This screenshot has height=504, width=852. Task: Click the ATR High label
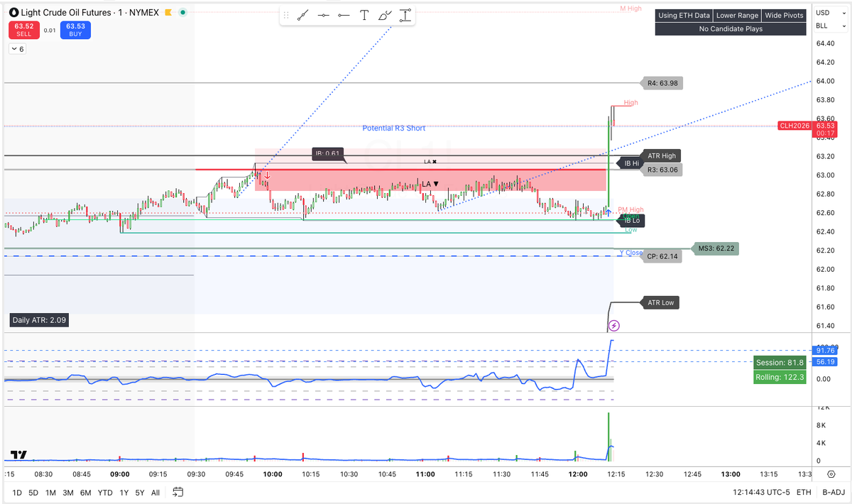click(661, 155)
